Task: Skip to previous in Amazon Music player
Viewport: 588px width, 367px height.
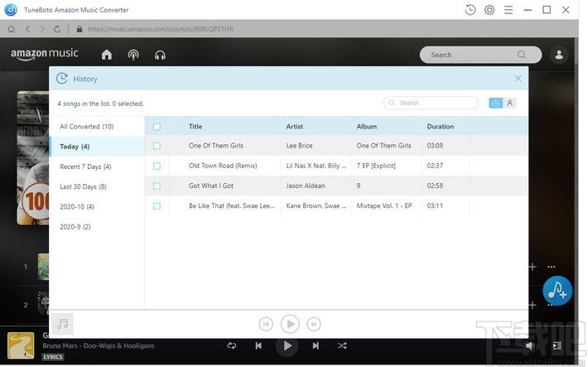Action: point(258,345)
